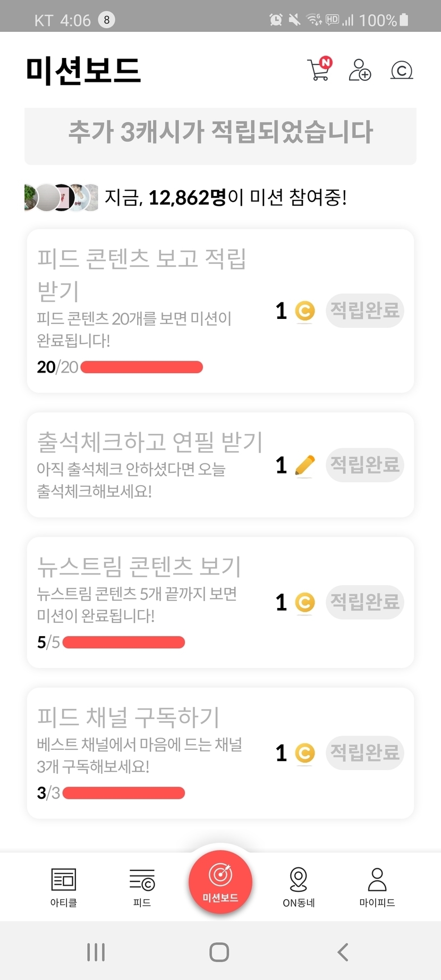441x980 pixels.
Task: Tap 적립완료 on 피드 콘텐츠 mission
Action: (364, 310)
